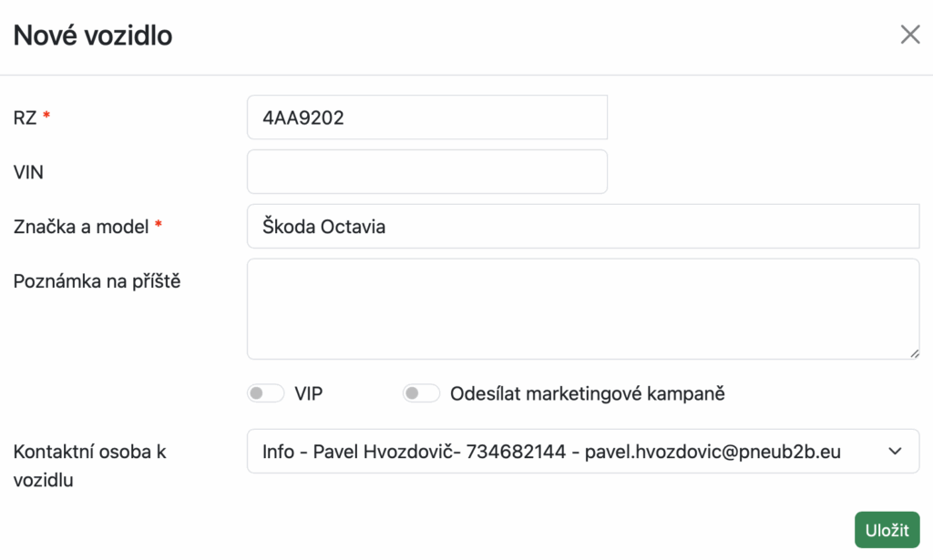The image size is (933, 560).
Task: Click the RZ field label
Action: click(x=25, y=117)
